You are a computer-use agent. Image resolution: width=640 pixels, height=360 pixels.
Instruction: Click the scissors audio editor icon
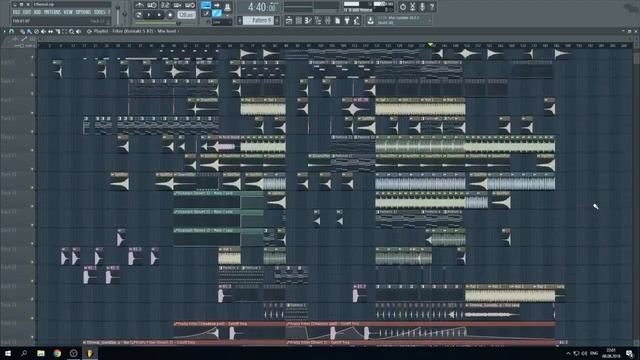pyautogui.click(x=412, y=7)
